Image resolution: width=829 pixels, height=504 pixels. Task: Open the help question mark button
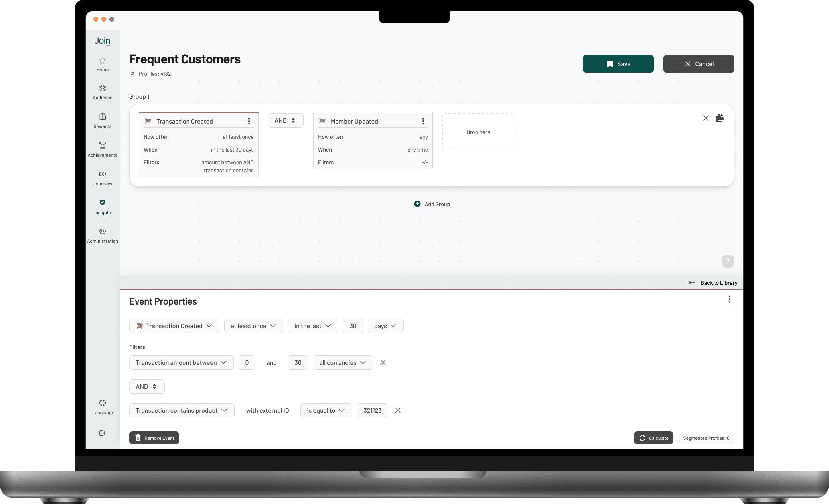click(x=728, y=261)
